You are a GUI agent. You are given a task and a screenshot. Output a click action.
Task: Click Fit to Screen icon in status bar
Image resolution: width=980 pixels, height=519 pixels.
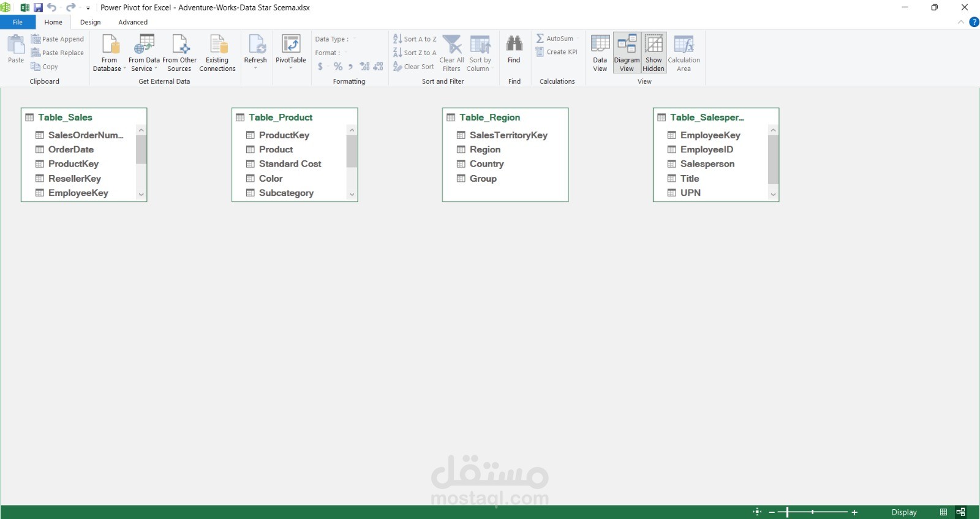(757, 512)
